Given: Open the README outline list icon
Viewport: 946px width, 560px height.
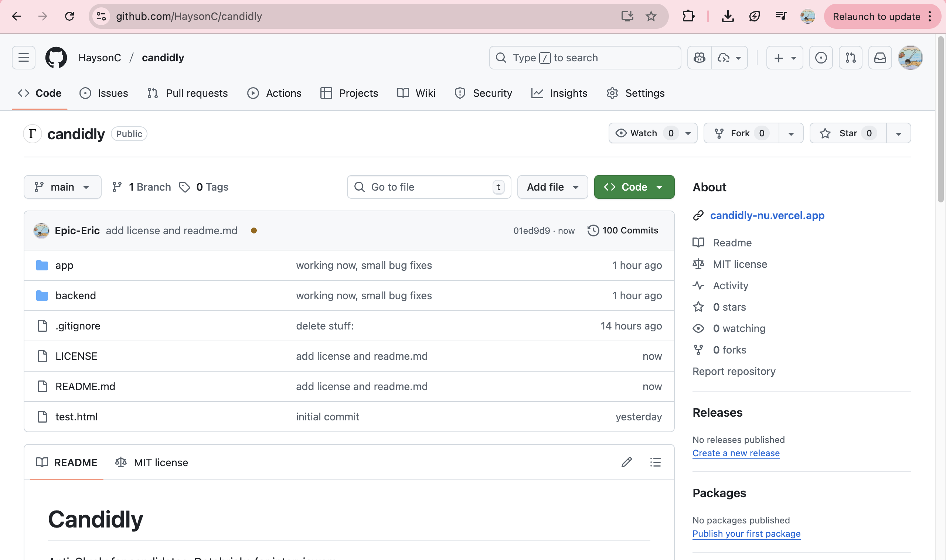Looking at the screenshot, I should (655, 462).
